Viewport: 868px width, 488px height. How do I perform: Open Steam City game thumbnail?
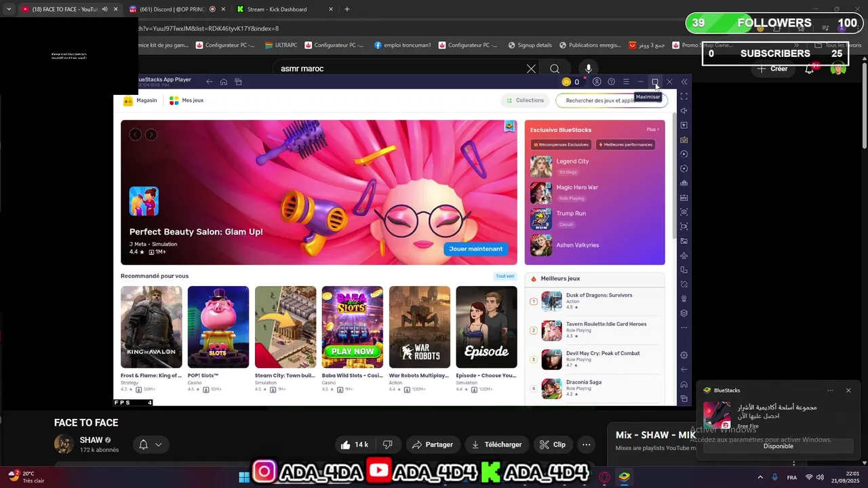[285, 327]
